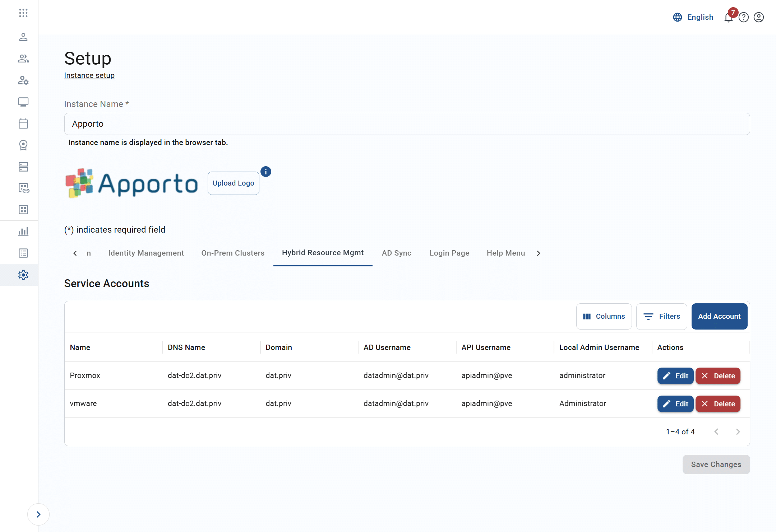Open the user groups sidebar icon
The height and width of the screenshot is (532, 776).
coord(23,59)
